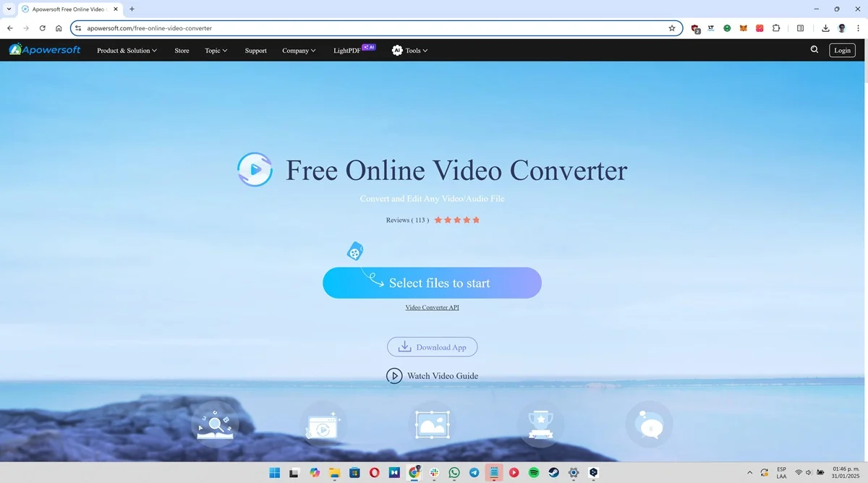868x483 pixels.
Task: Click the Watch Video Guide play icon
Action: pyautogui.click(x=395, y=375)
